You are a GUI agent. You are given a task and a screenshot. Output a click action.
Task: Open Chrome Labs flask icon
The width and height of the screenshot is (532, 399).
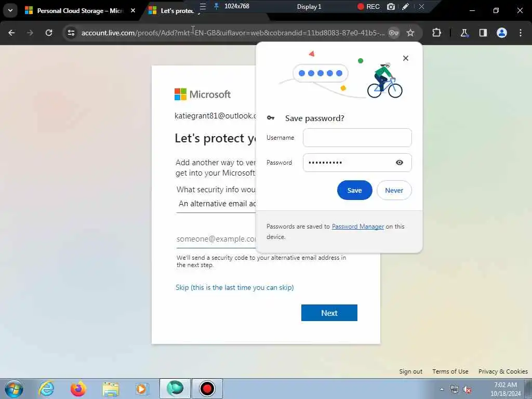464,33
